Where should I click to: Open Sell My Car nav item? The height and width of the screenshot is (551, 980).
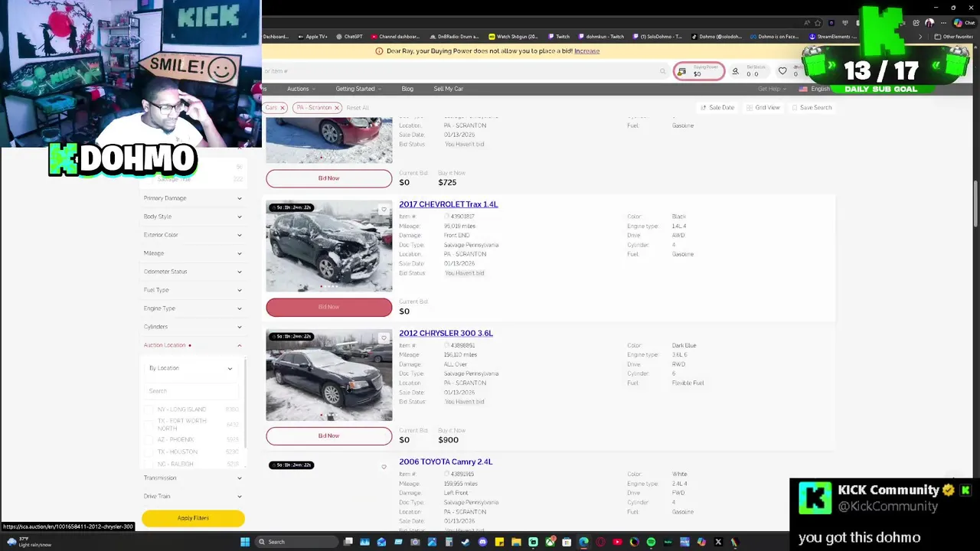click(448, 89)
